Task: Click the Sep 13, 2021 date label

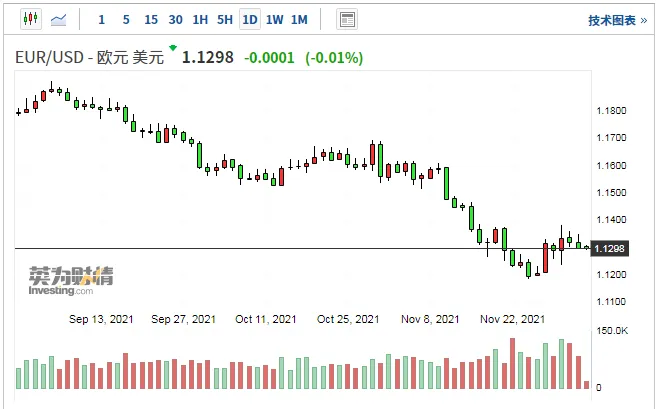Action: click(x=101, y=319)
